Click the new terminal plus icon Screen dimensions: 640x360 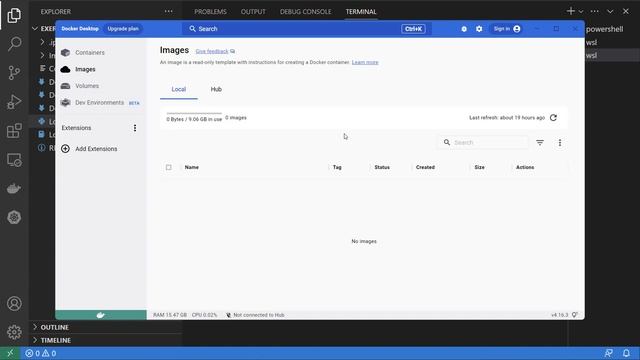[571, 11]
